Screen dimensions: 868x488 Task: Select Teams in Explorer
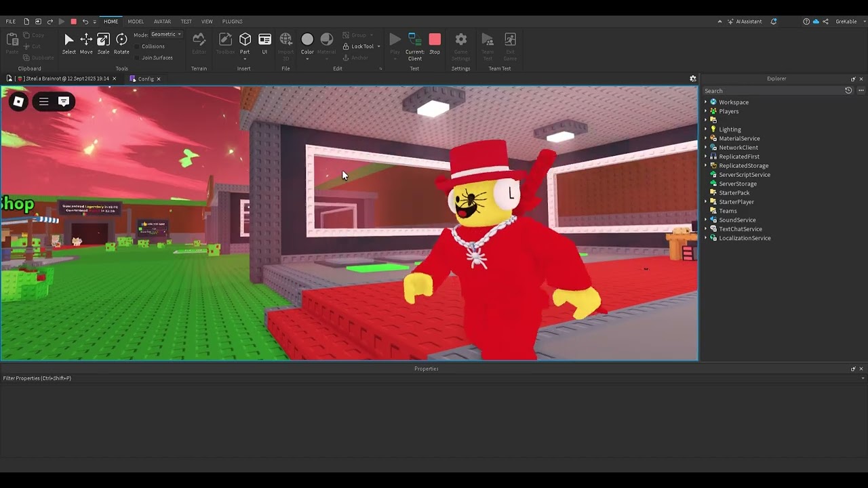(x=728, y=211)
